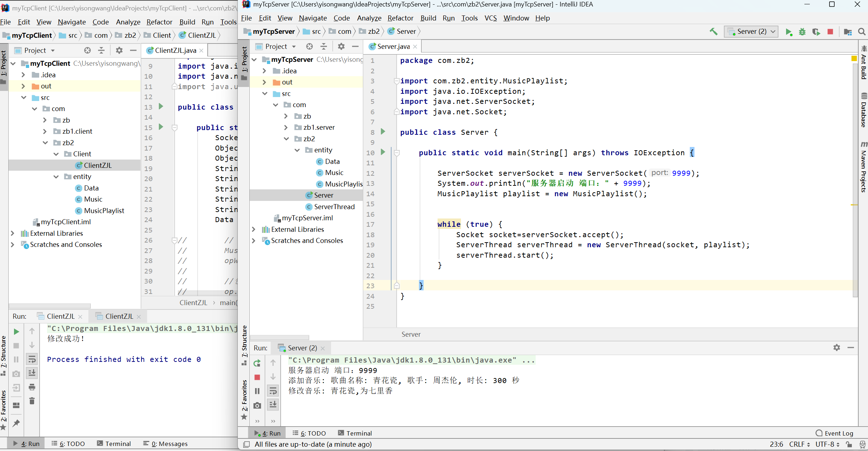The image size is (868, 451).
Task: Click the trash Clear All icon in client console
Action: [x=32, y=401]
